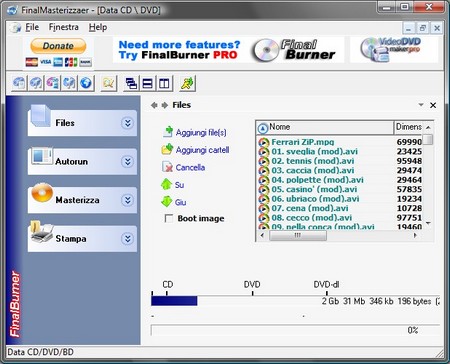The image size is (450, 364).
Task: Expand the Autorun sidebar section chevron
Action: click(x=127, y=162)
